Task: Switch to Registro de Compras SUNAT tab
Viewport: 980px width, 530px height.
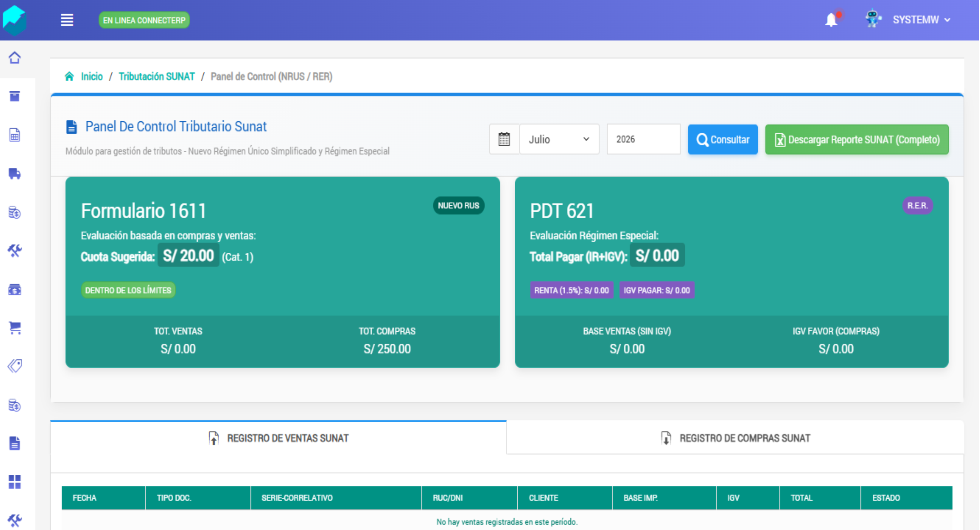Action: click(x=735, y=438)
